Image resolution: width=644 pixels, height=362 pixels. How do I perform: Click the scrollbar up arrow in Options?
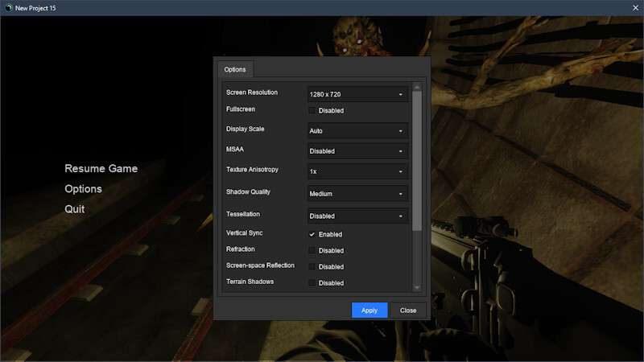(x=417, y=87)
